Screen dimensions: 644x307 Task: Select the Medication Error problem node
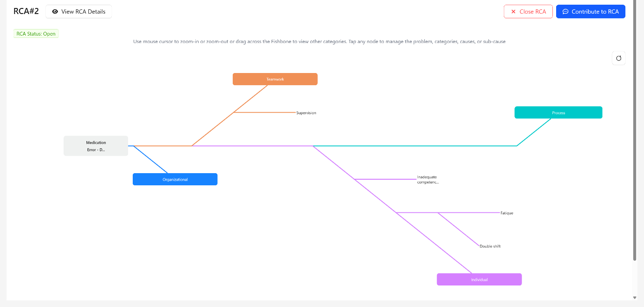click(96, 146)
